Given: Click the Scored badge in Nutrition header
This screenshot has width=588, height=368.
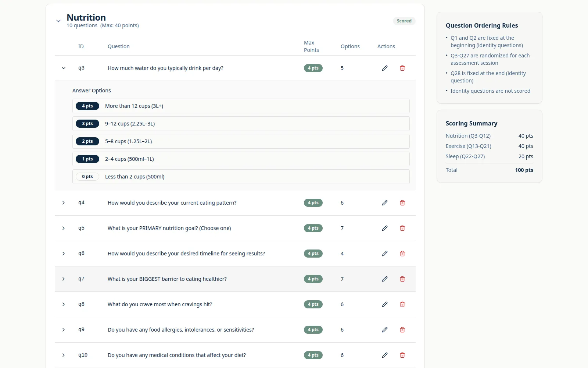Looking at the screenshot, I should point(404,21).
